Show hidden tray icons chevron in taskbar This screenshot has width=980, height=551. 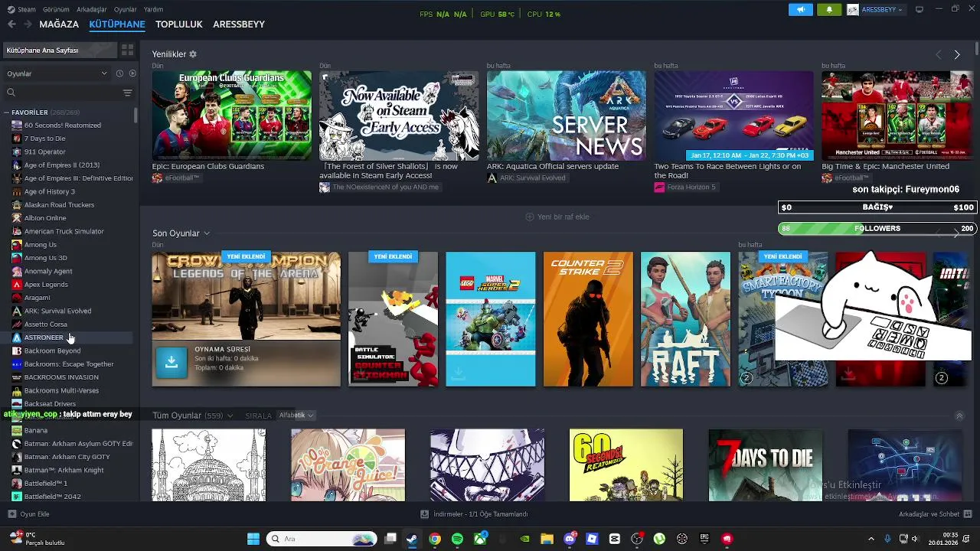pos(871,539)
